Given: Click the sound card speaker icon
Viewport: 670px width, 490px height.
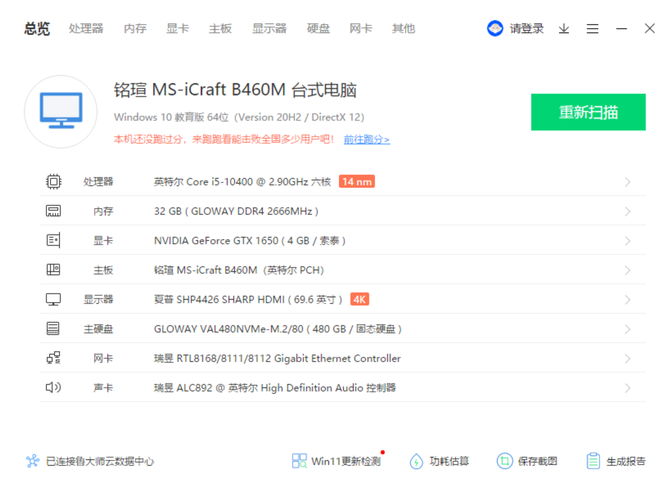Looking at the screenshot, I should 53,388.
